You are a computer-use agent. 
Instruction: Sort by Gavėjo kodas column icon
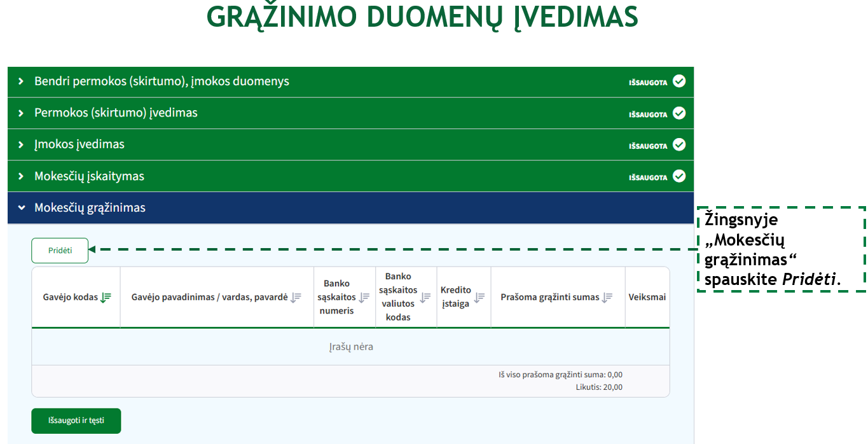(x=106, y=297)
